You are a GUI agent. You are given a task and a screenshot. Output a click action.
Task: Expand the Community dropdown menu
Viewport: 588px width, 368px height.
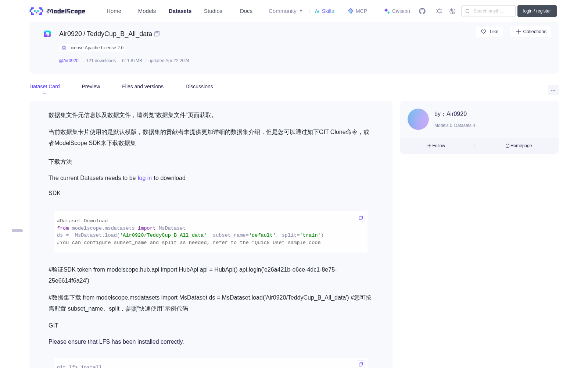click(286, 11)
